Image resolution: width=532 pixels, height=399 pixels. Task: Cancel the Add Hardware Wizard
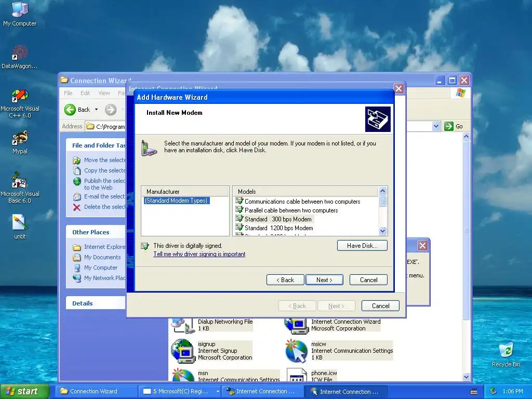(x=368, y=280)
